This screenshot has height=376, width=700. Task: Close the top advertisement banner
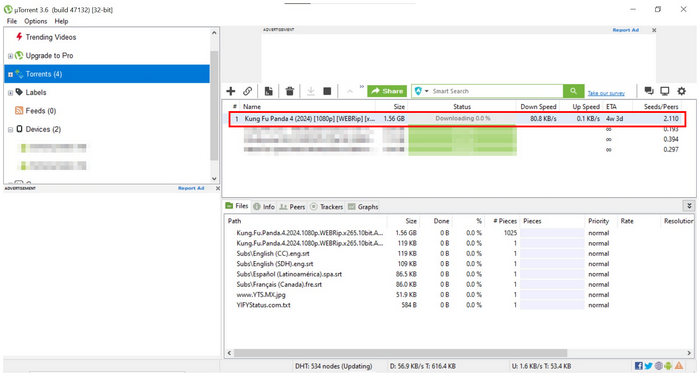click(654, 30)
